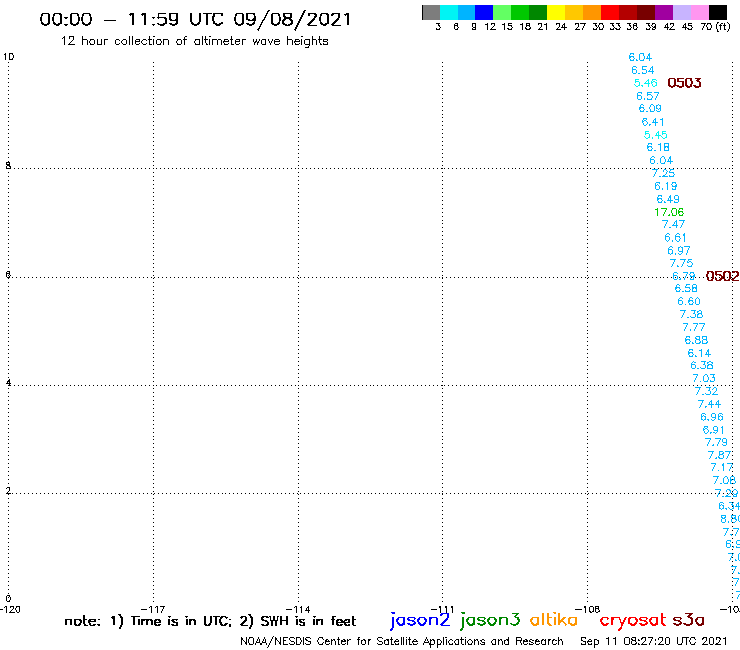This screenshot has height=650, width=740.
Task: Click the 6.09 wave height reading
Action: point(650,109)
